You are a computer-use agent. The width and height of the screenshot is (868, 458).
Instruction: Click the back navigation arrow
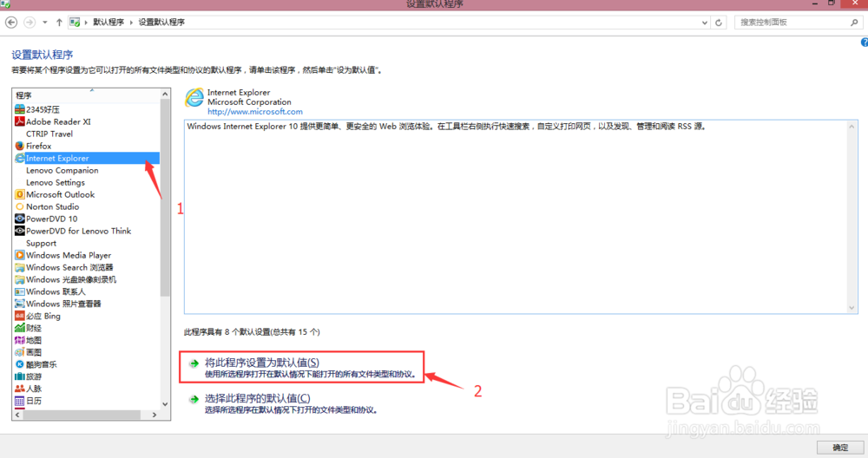pos(11,23)
